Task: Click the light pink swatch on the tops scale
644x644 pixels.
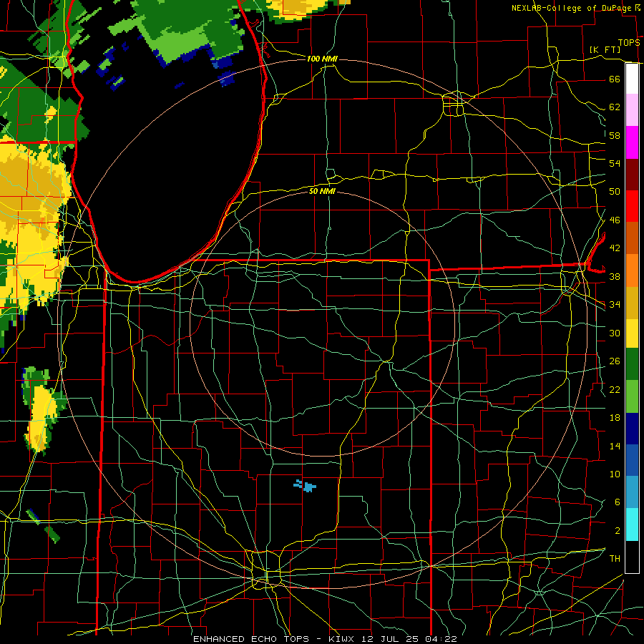Action: (x=632, y=110)
